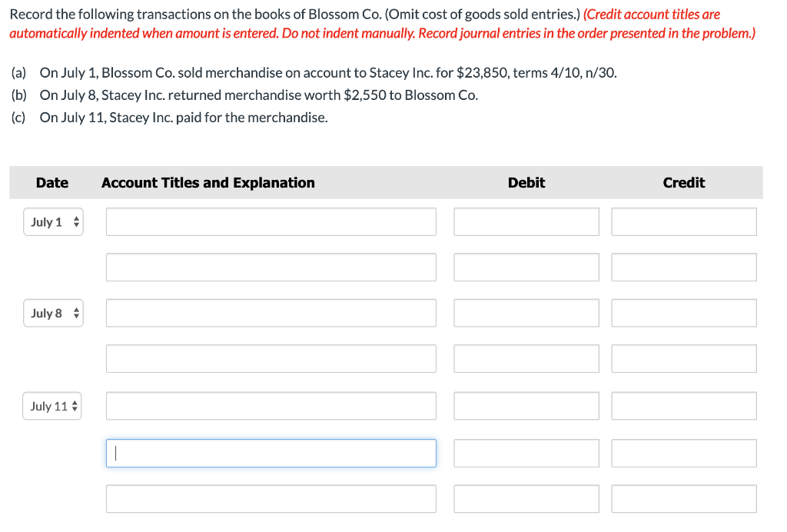787x532 pixels.
Task: Click the Debit field in the July 8 row
Action: 526,313
